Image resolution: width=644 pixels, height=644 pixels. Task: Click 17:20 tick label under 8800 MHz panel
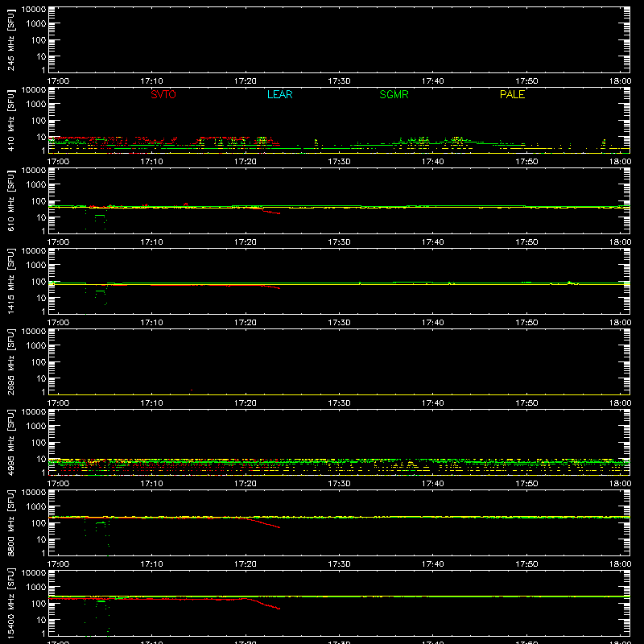coord(246,564)
